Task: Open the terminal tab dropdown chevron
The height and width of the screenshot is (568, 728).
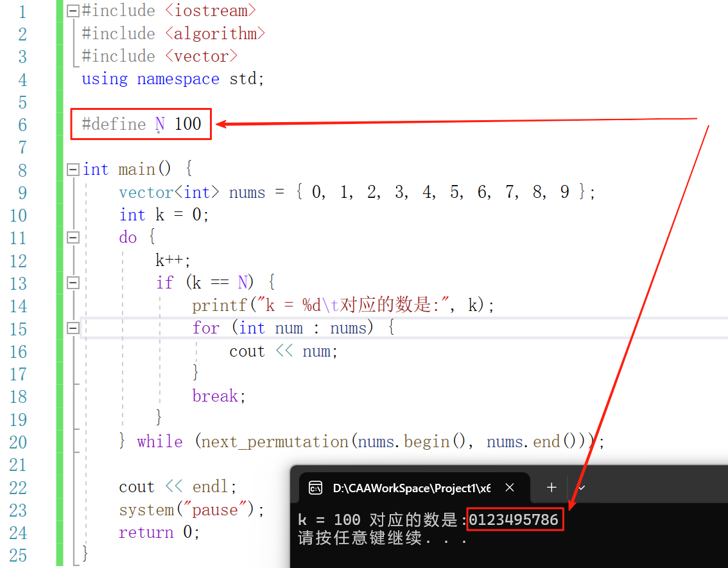Action: point(582,488)
